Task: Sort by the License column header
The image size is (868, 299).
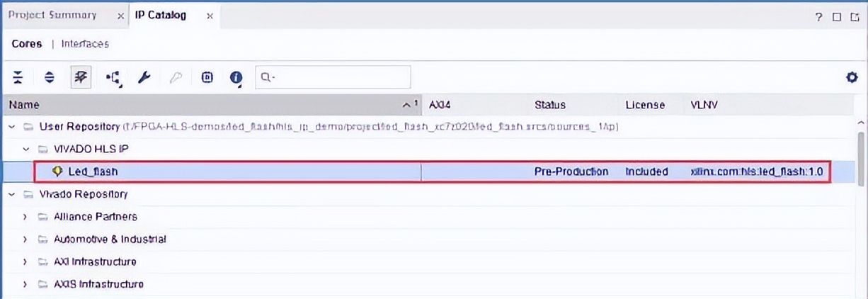Action: point(651,105)
